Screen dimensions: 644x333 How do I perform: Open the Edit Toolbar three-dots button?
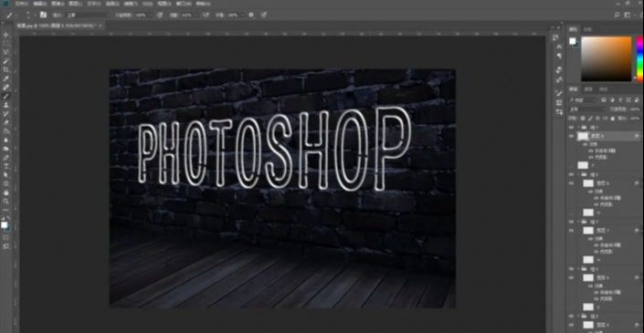point(5,210)
